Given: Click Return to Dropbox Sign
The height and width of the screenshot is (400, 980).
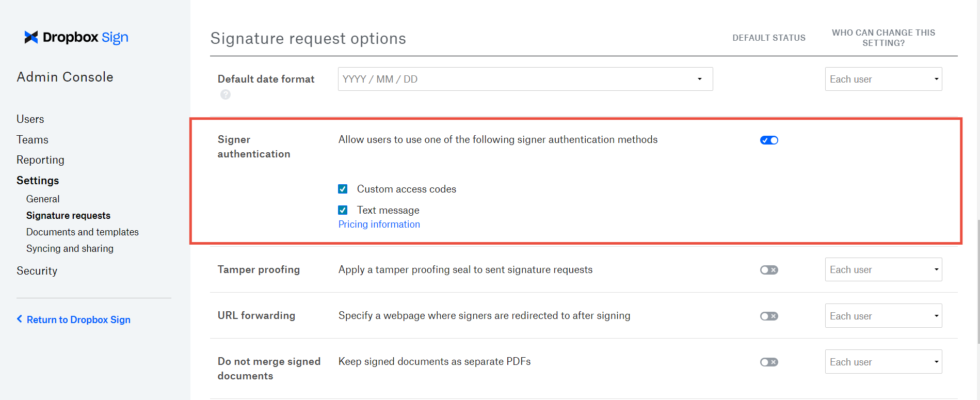Looking at the screenshot, I should 78,319.
